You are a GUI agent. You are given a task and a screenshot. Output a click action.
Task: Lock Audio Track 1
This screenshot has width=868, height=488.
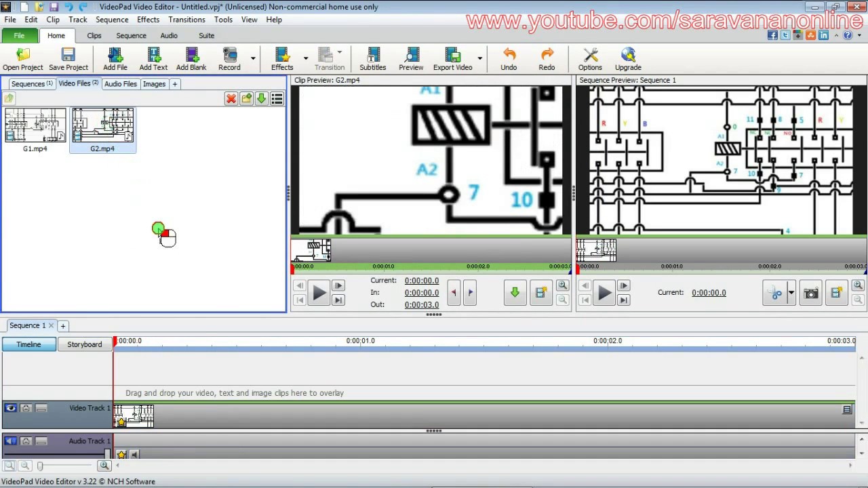tap(26, 441)
